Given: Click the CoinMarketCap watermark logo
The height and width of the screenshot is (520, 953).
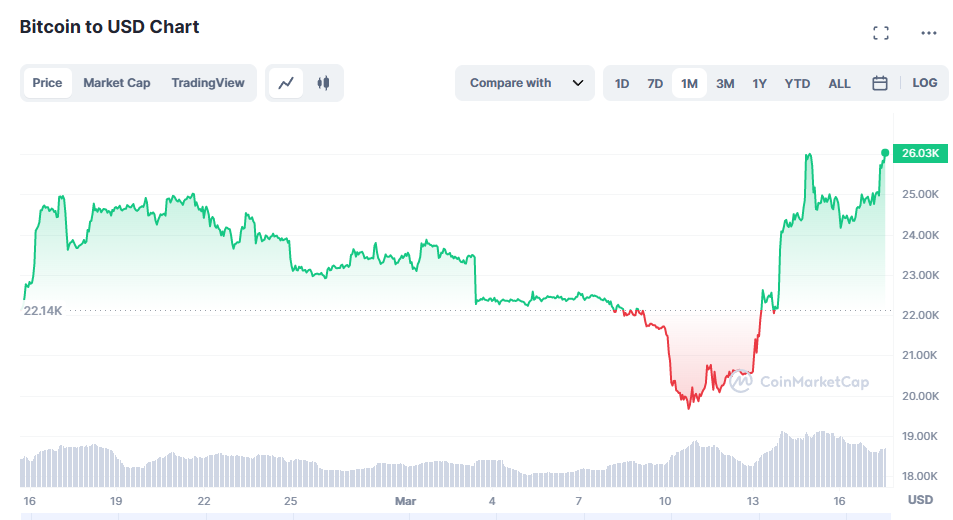Looking at the screenshot, I should 798,381.
